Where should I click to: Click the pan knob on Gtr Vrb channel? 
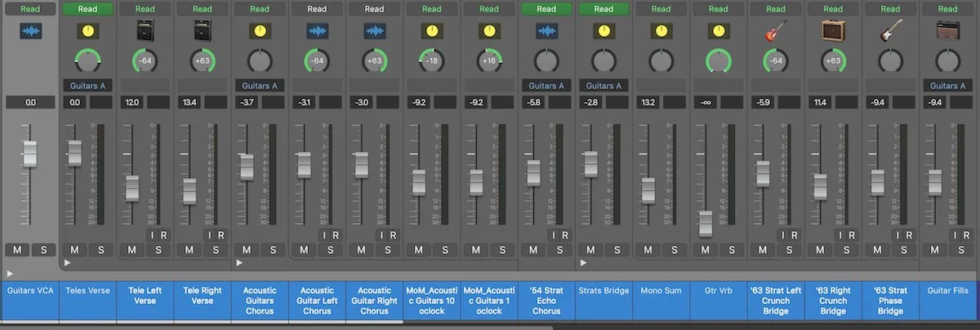[718, 61]
